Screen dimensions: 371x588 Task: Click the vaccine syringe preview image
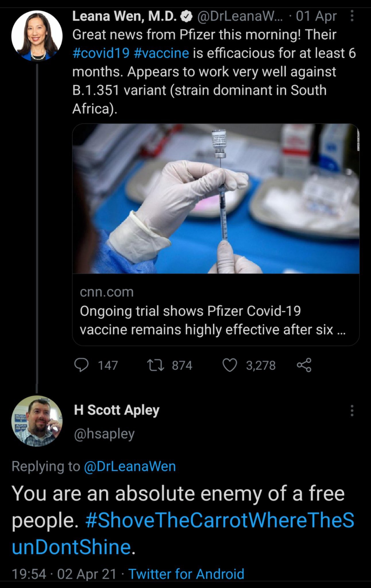pos(216,199)
